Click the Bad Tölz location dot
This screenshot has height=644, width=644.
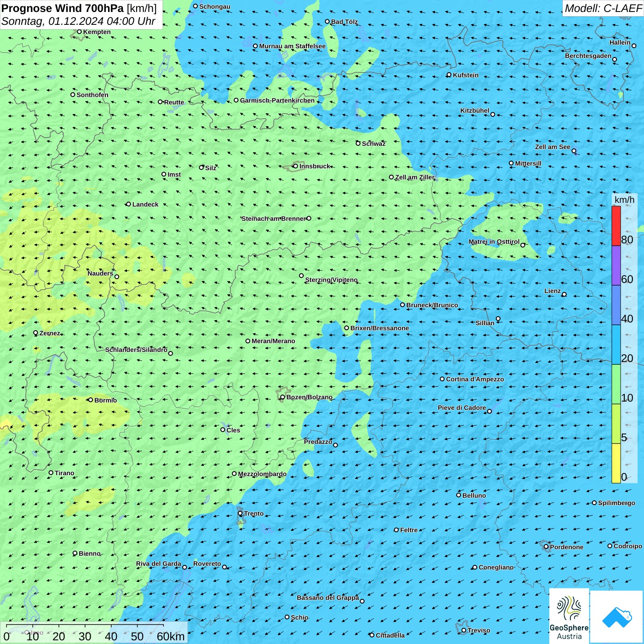[x=328, y=22]
